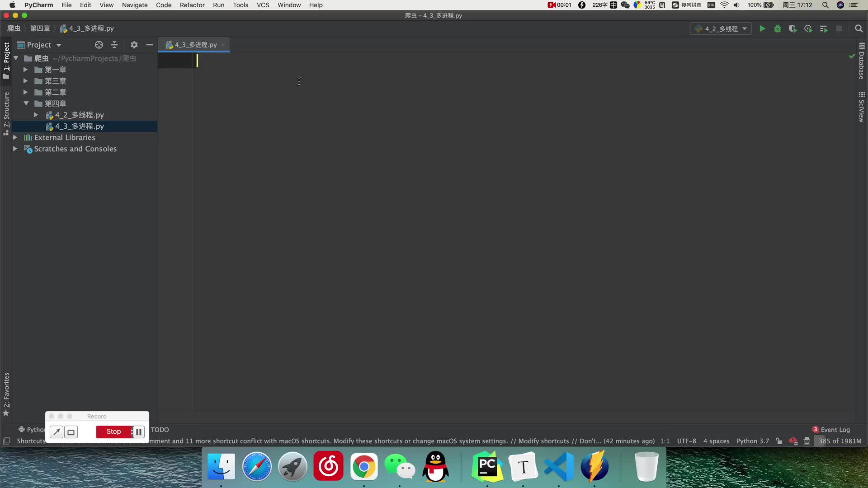Run the 4_2_多线程 configuration
868x488 pixels.
[x=762, y=29]
